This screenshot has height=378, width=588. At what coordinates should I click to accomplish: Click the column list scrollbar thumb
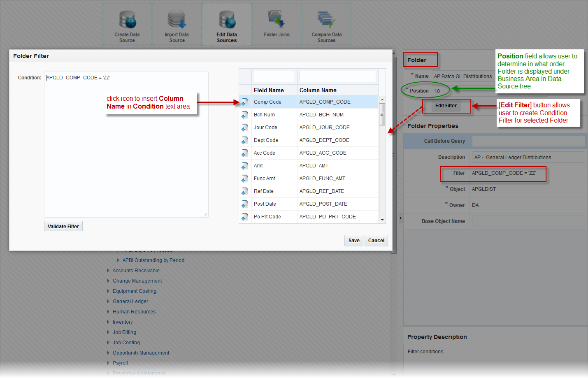pyautogui.click(x=382, y=114)
